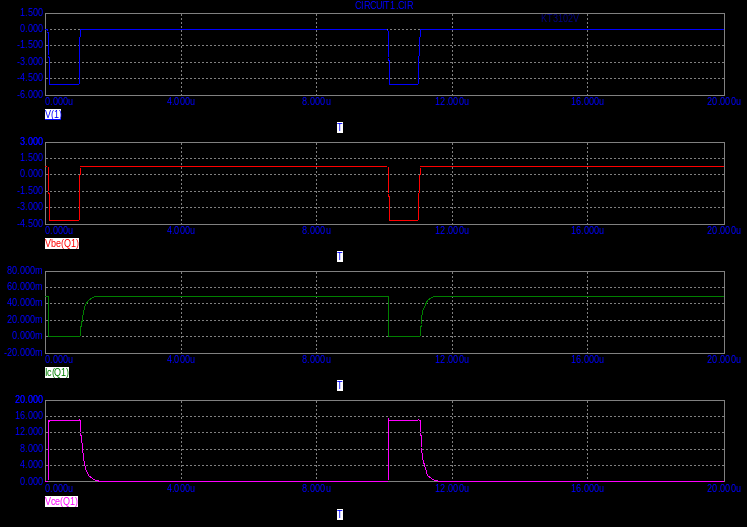Select the Ic(Q1) trace label
747x527 pixels.
click(57, 373)
